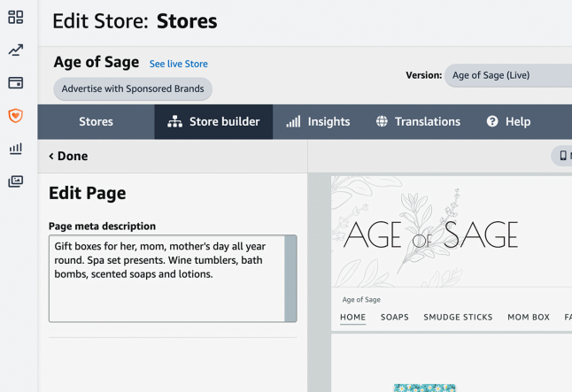This screenshot has width=572, height=392.
Task: Open the Version dropdown Age of Sage (Live)
Action: [x=508, y=75]
